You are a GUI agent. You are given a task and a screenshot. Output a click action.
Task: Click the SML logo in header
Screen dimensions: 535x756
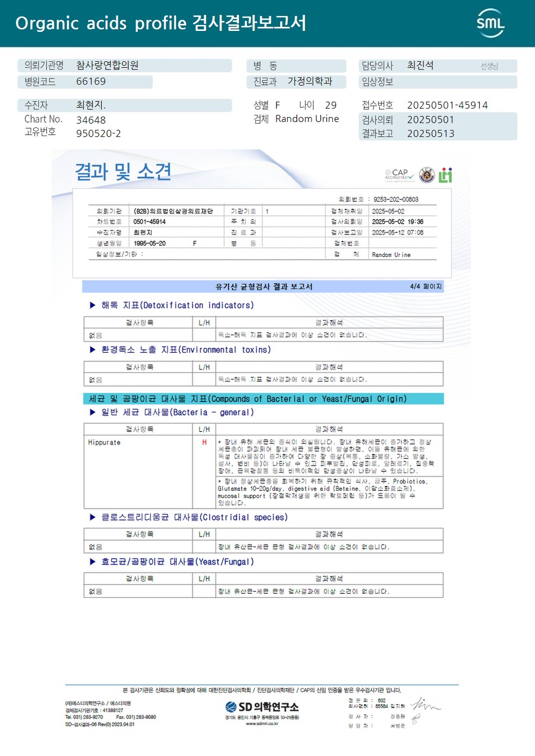(x=490, y=23)
